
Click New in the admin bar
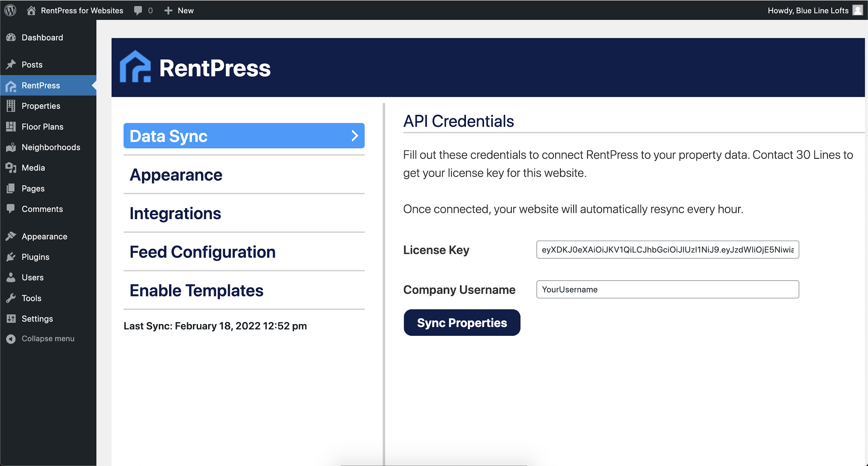[186, 11]
